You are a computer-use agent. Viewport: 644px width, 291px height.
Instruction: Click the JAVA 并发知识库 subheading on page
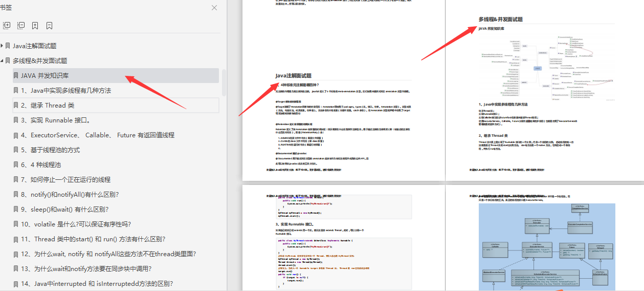(491, 29)
